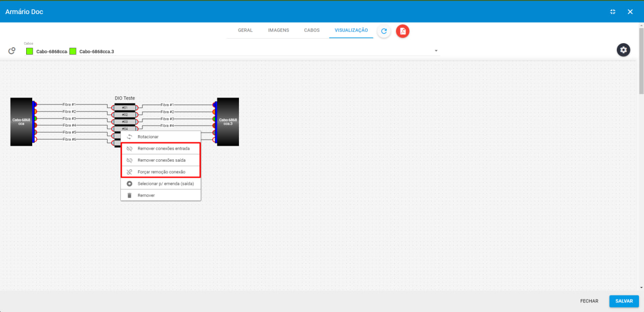Choose Remover conexões saída from context menu
This screenshot has width=644, height=312.
point(161,160)
